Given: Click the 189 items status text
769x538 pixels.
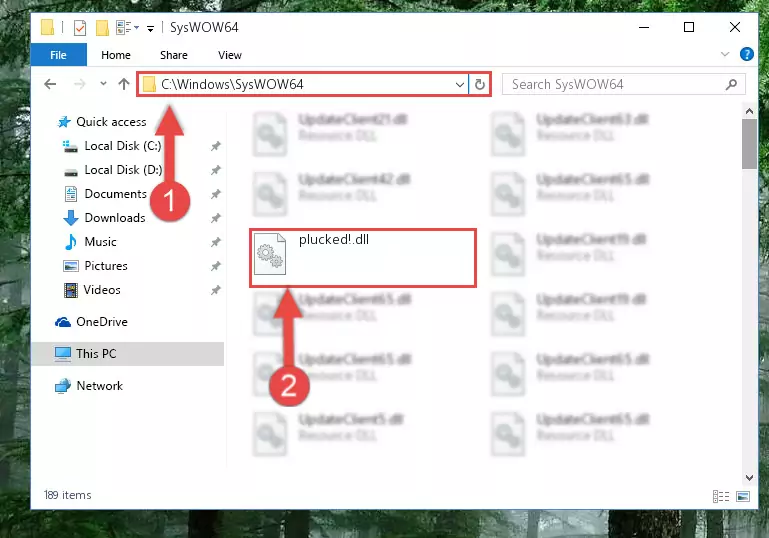Looking at the screenshot, I should [x=68, y=495].
